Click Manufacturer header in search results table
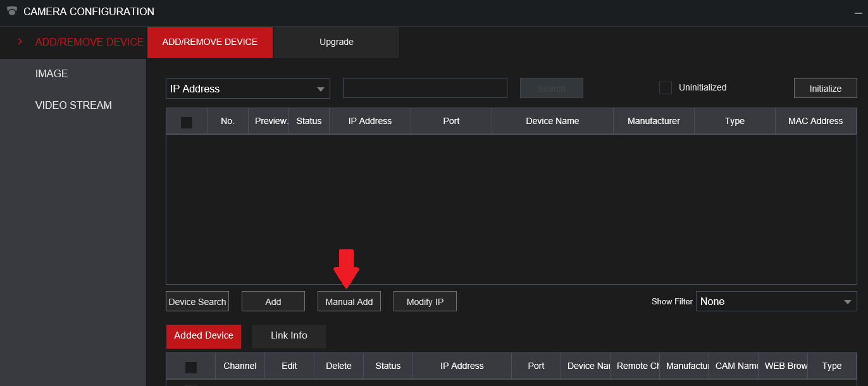This screenshot has width=868, height=386. 654,121
